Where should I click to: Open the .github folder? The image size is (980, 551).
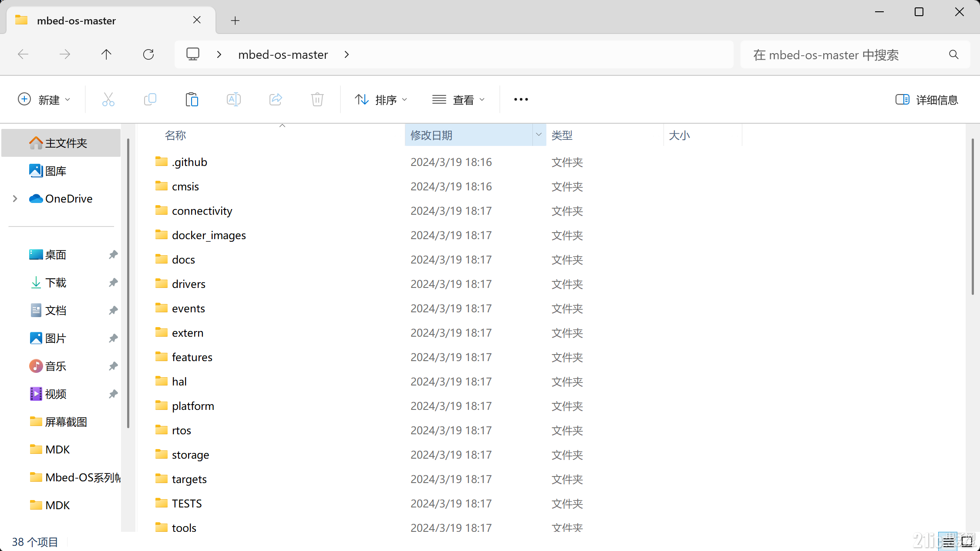(x=189, y=162)
